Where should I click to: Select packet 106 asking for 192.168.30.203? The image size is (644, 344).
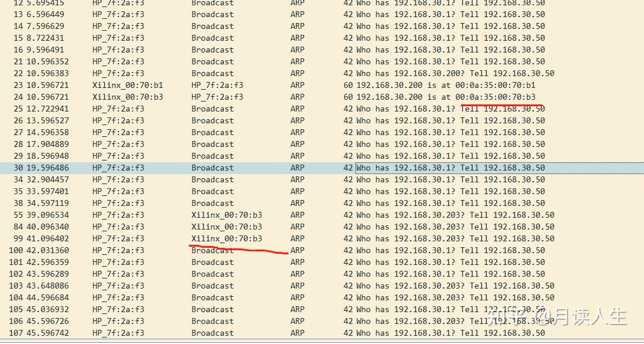pos(236,321)
